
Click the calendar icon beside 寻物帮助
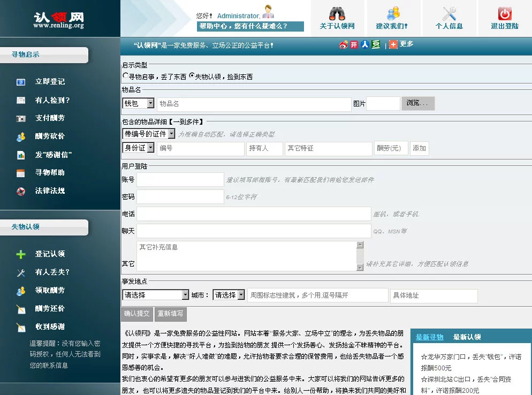(x=21, y=173)
